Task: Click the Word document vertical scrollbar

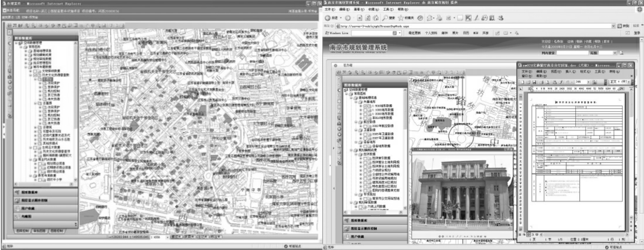Action: tap(631, 160)
